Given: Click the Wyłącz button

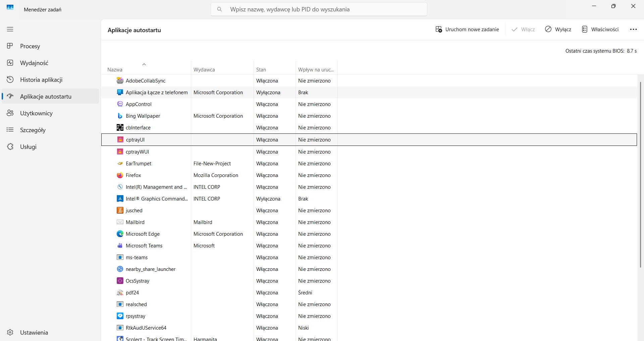Looking at the screenshot, I should click(x=558, y=30).
